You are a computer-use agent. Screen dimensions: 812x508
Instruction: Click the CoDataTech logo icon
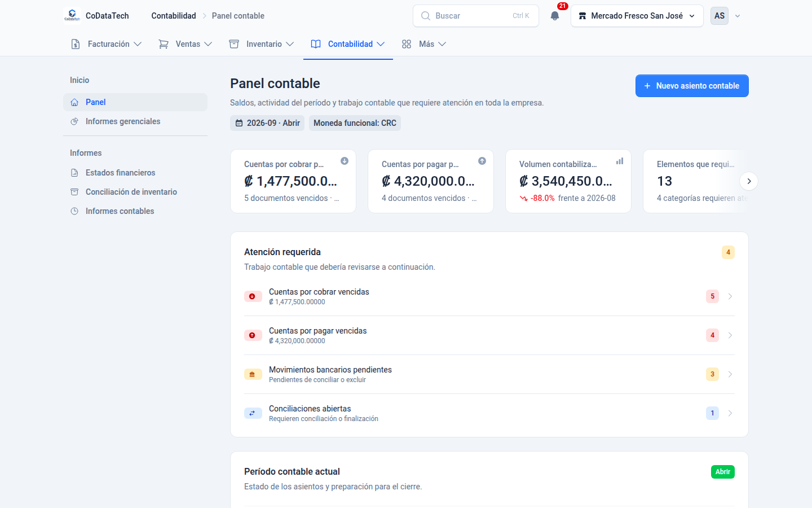coord(72,16)
